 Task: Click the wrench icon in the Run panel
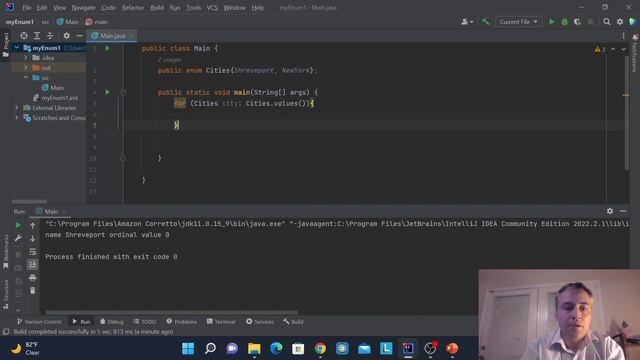[18, 238]
